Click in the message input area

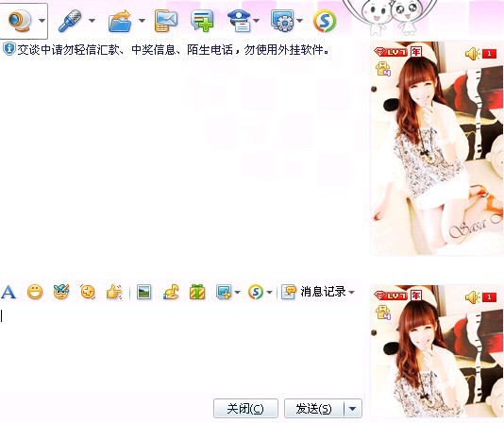[181, 349]
